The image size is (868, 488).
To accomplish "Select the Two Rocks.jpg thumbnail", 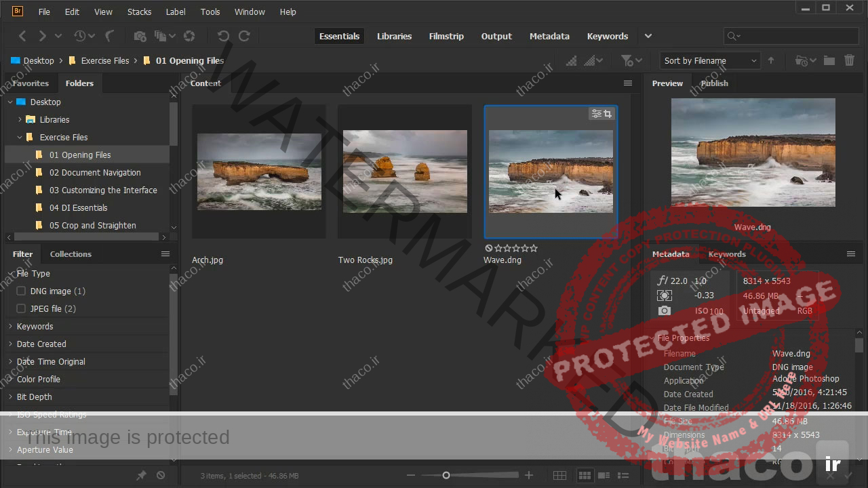I will (x=405, y=171).
